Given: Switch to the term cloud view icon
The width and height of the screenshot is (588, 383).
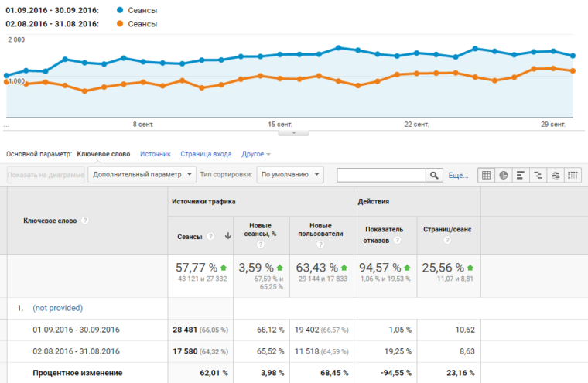Looking at the screenshot, I should 556,175.
